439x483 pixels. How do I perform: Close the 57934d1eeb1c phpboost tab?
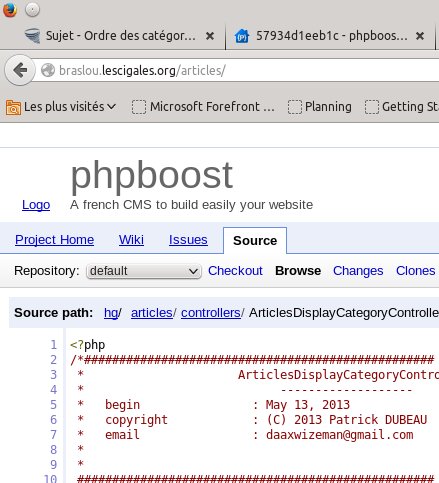(x=420, y=36)
